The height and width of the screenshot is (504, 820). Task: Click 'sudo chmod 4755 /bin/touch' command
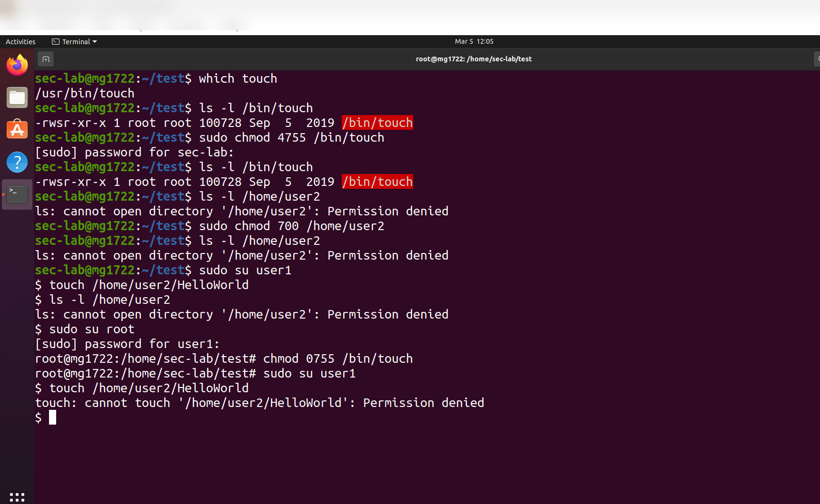click(291, 137)
